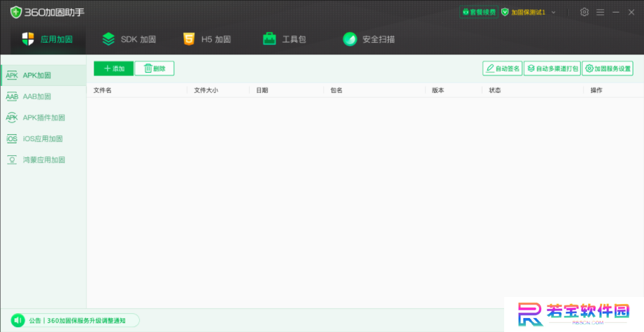644x332 pixels.
Task: Switch to H5 加固 tab
Action: [x=206, y=39]
